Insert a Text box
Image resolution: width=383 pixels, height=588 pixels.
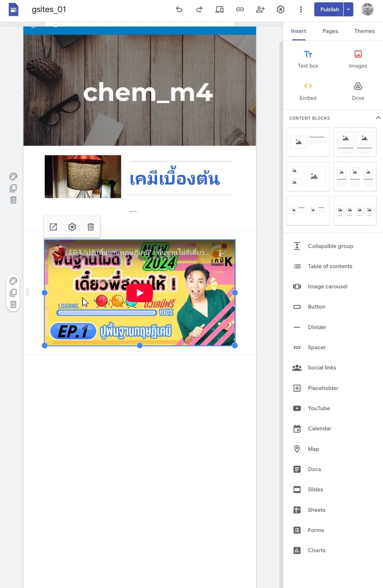[308, 59]
